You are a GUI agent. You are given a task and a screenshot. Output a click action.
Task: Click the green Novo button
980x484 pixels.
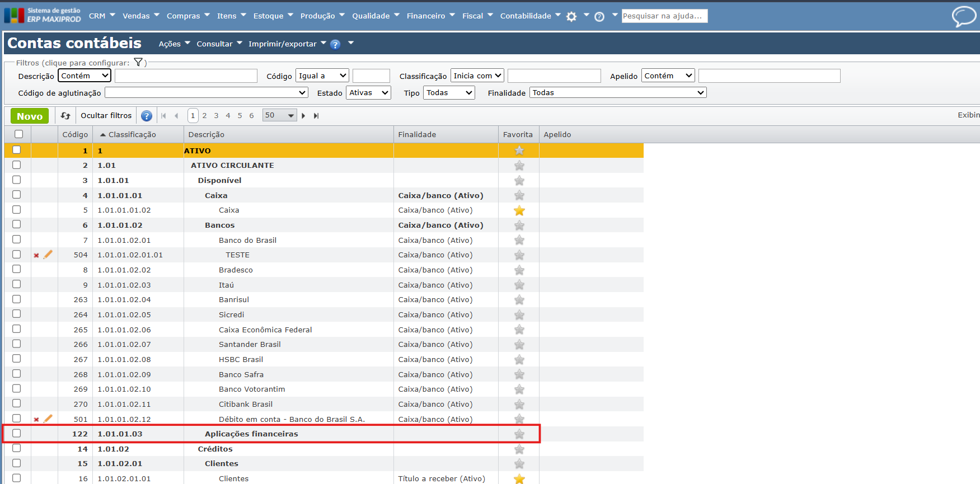(x=30, y=116)
